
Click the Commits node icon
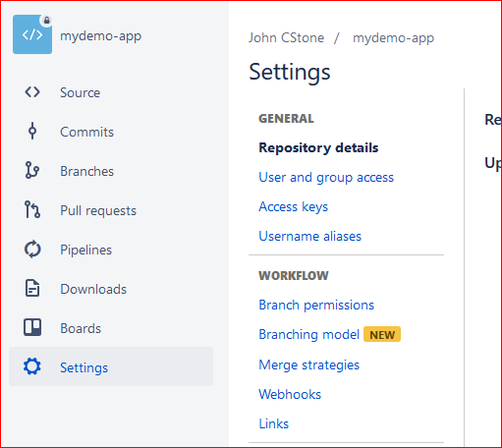coord(32,131)
